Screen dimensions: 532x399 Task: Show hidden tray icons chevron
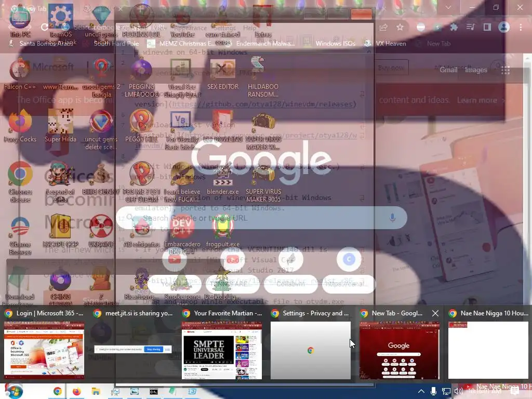(421, 391)
